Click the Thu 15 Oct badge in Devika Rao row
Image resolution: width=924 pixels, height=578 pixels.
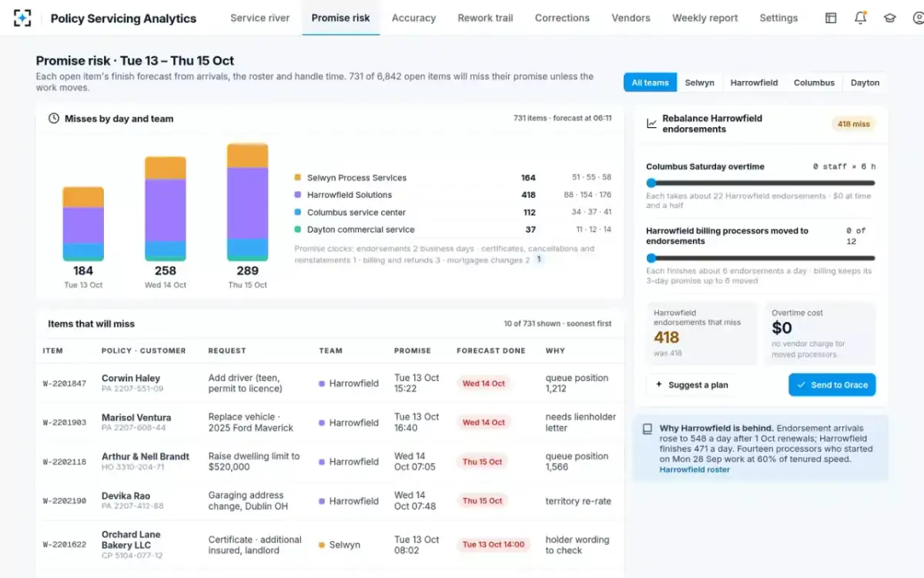(x=483, y=501)
